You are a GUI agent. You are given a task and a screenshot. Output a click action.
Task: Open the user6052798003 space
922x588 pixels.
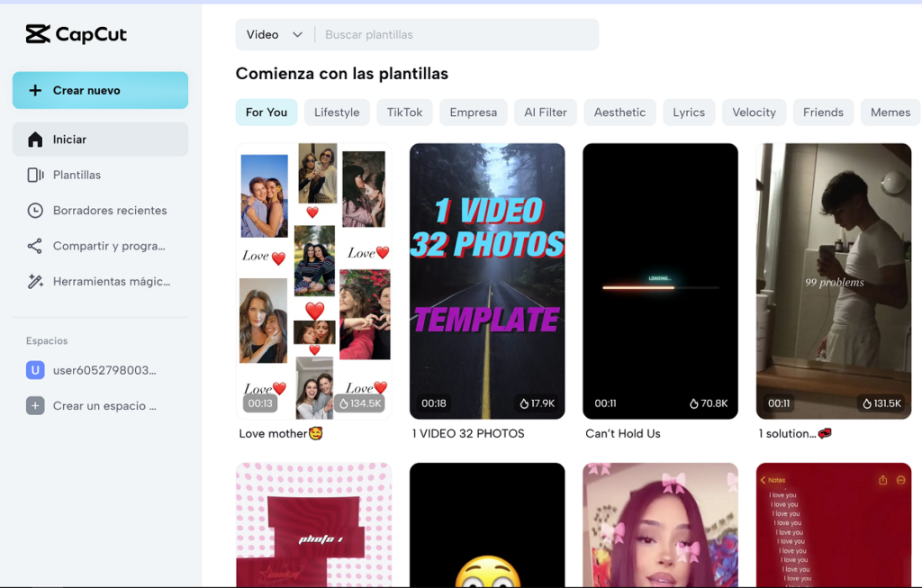click(101, 370)
